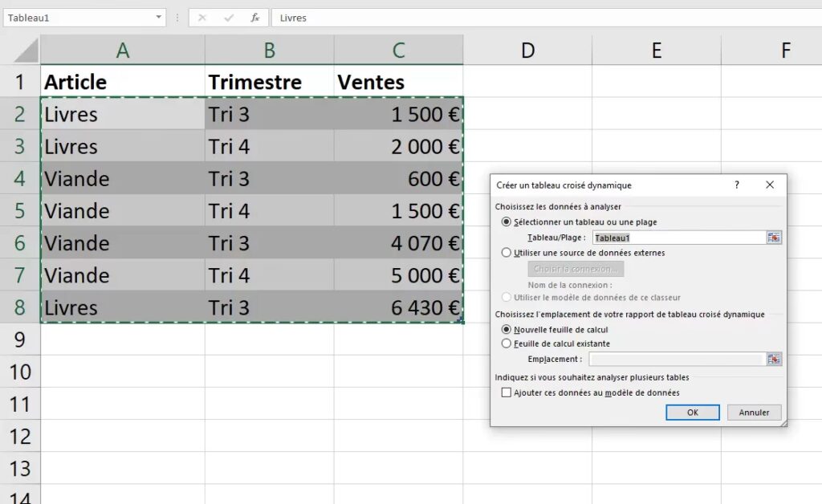Click the Cancel X icon in formula bar
822x504 pixels.
(202, 18)
